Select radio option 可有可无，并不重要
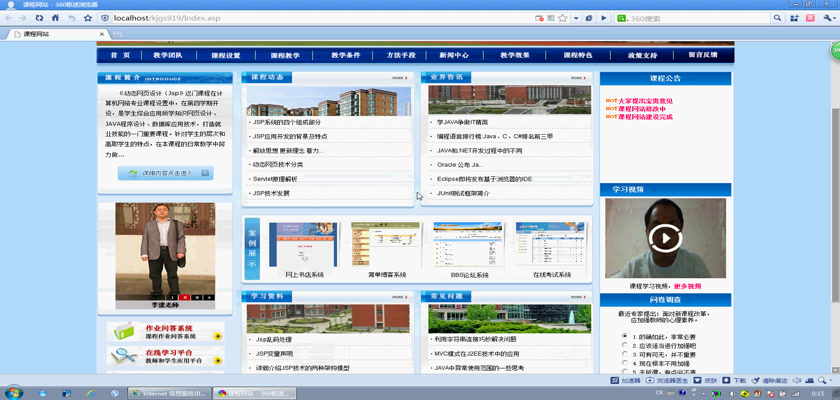Screen dimensions: 840x400 click(x=625, y=355)
